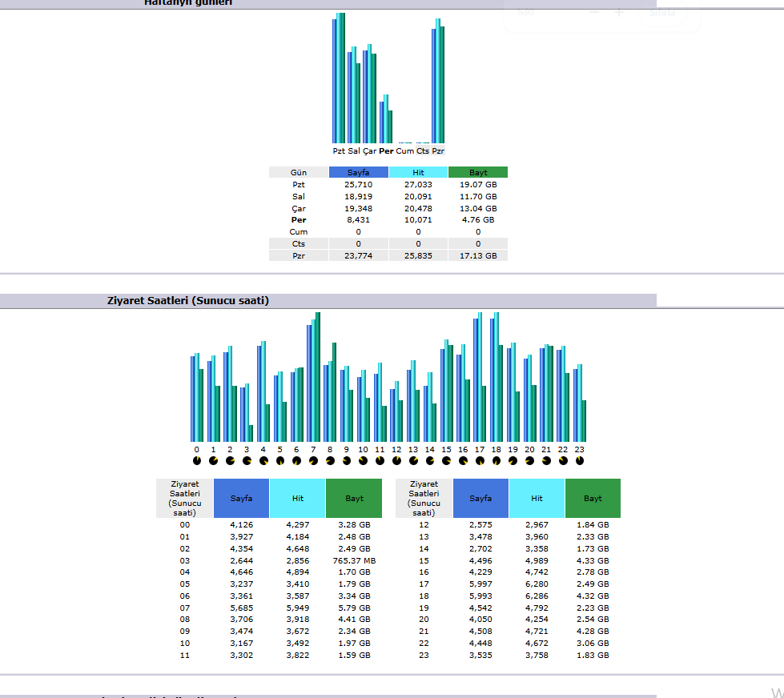Click the clock icon under hour 16

(463, 461)
